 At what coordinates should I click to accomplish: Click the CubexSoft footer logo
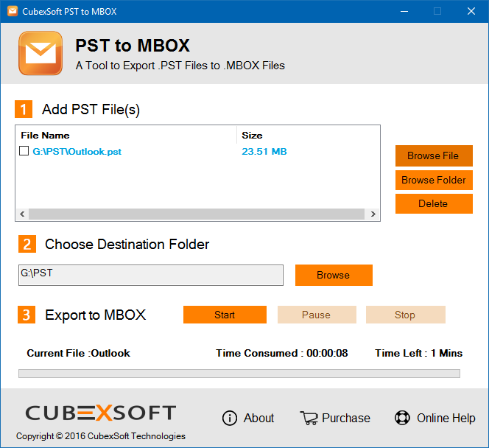point(101,413)
